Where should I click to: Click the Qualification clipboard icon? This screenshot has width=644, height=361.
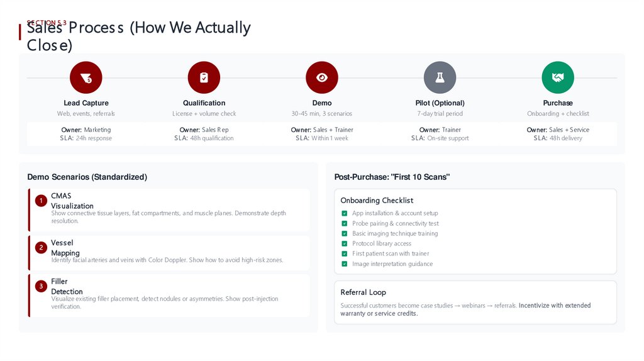204,78
